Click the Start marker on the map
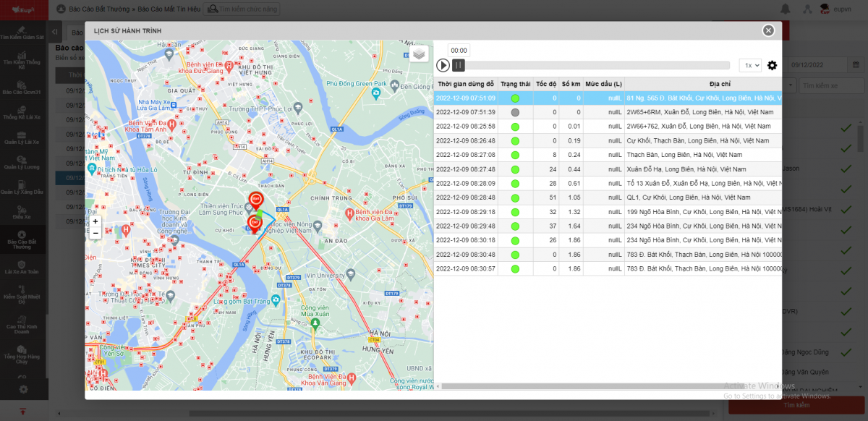The height and width of the screenshot is (421, 868). [x=255, y=200]
